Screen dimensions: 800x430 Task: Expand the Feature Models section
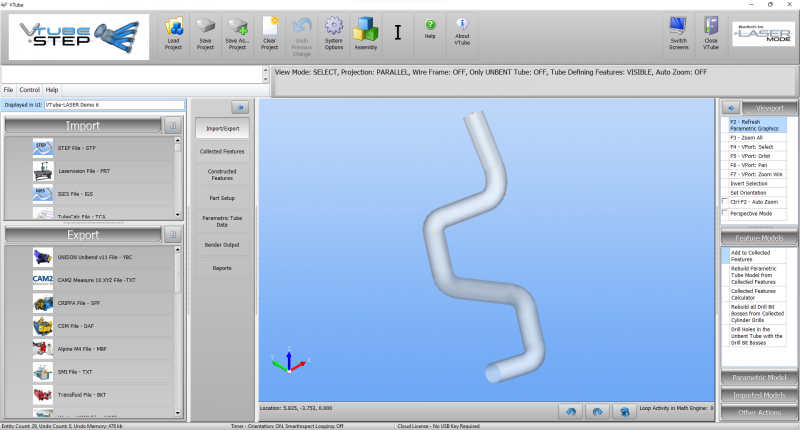(x=759, y=238)
